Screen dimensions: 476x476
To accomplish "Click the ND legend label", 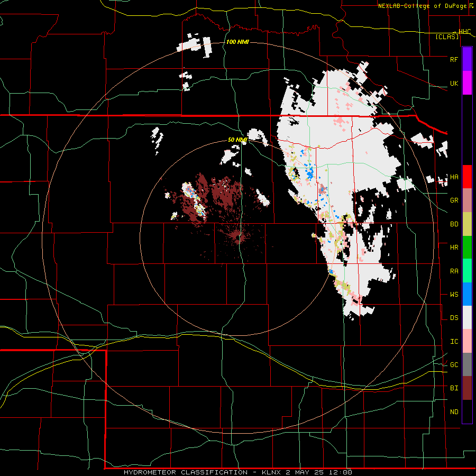I will tap(454, 412).
